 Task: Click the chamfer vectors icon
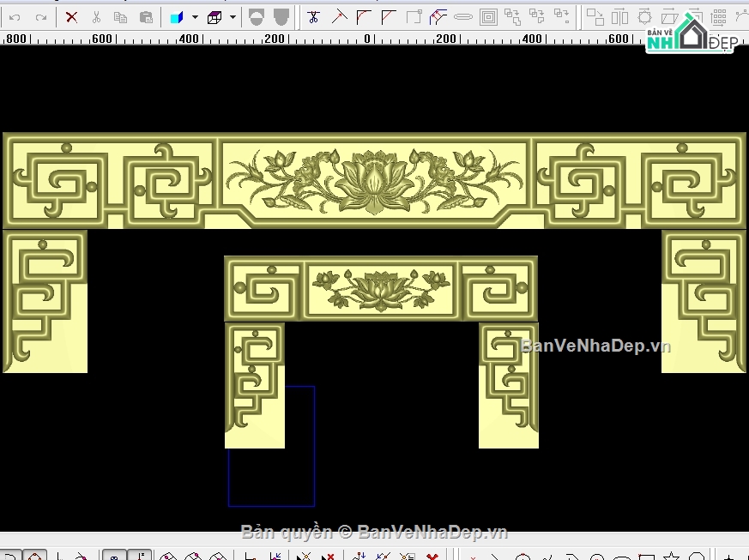389,18
